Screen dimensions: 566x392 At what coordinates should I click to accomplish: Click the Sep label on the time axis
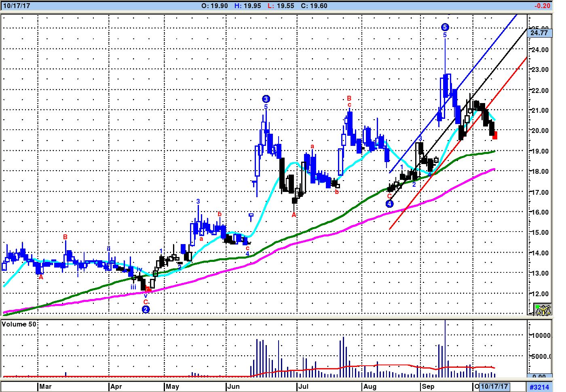428,387
